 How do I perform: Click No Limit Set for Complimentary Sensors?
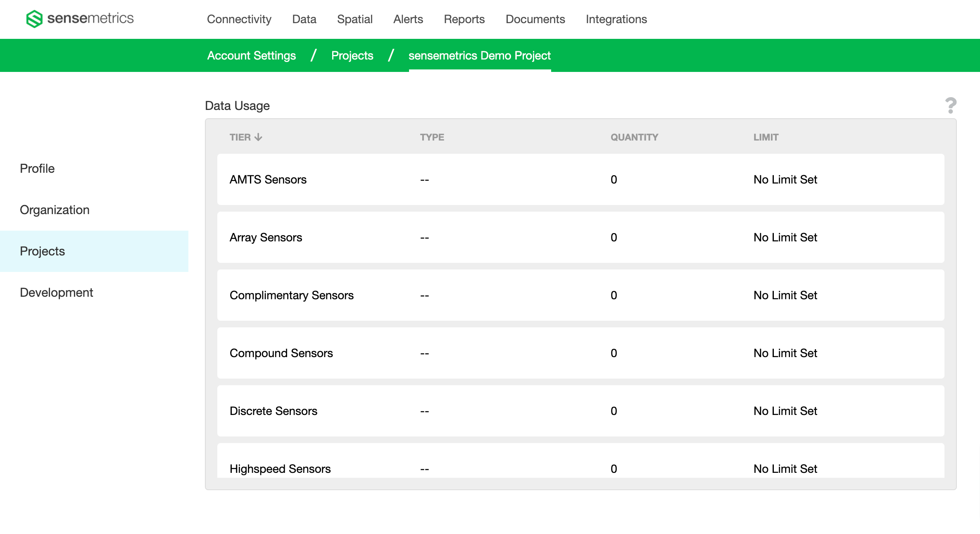click(x=785, y=295)
